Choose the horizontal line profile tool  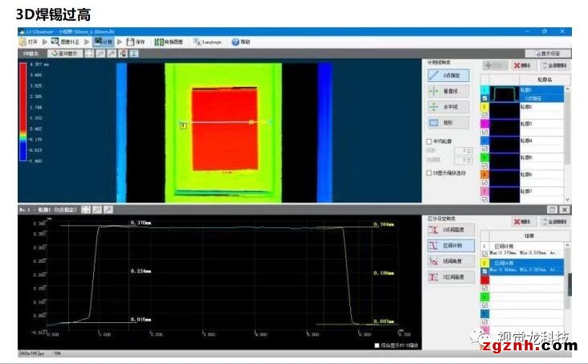pos(447,107)
